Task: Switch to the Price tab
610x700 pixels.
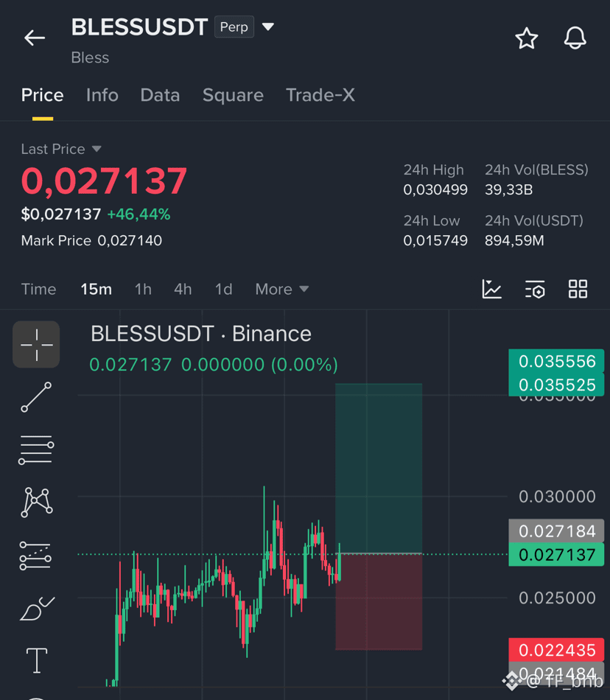Action: (x=43, y=95)
